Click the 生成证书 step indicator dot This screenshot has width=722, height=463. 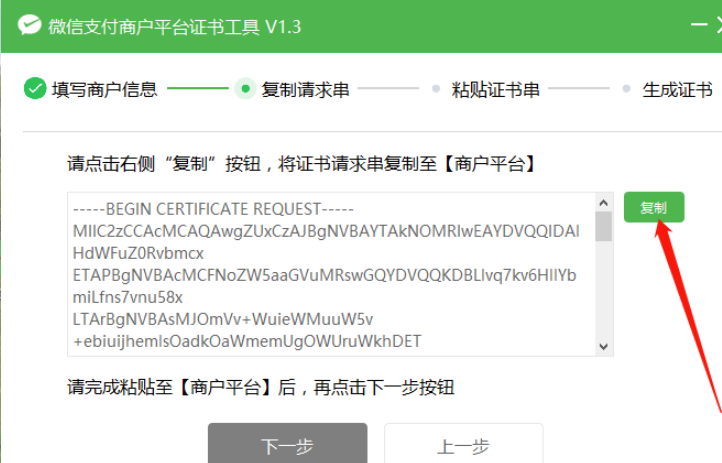626,88
